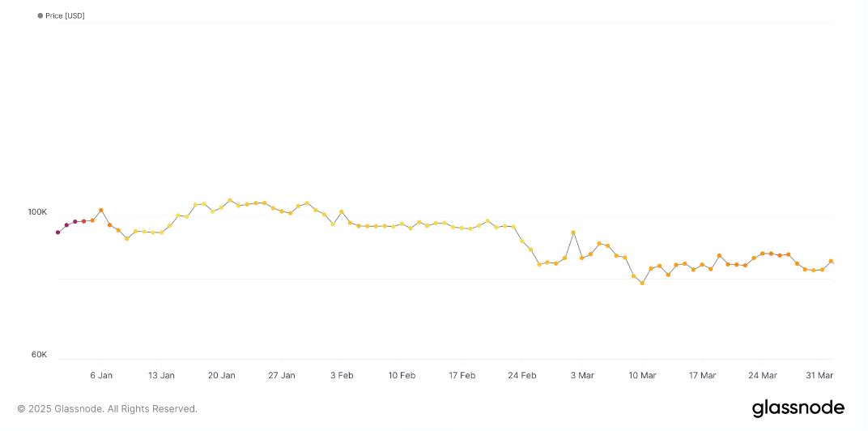The width and height of the screenshot is (868, 431).
Task: Select the 17 Feb date label
Action: [462, 375]
